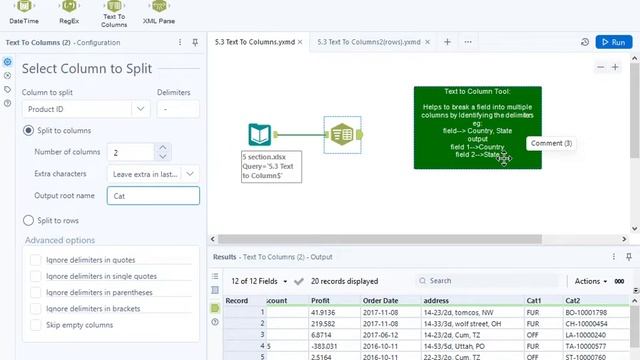
Task: Show results messages list view icon
Action: point(215,276)
